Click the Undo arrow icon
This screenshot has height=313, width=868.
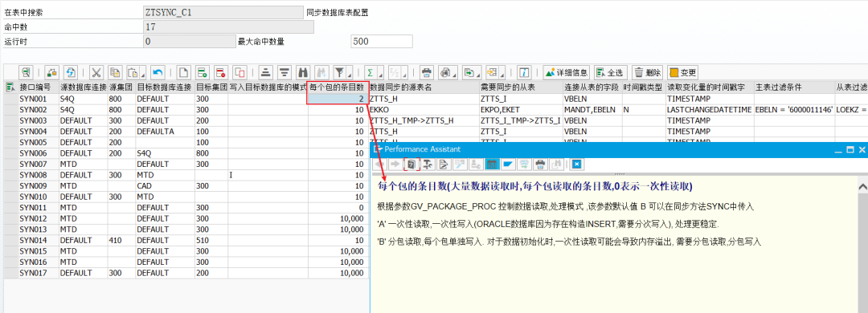click(x=158, y=72)
